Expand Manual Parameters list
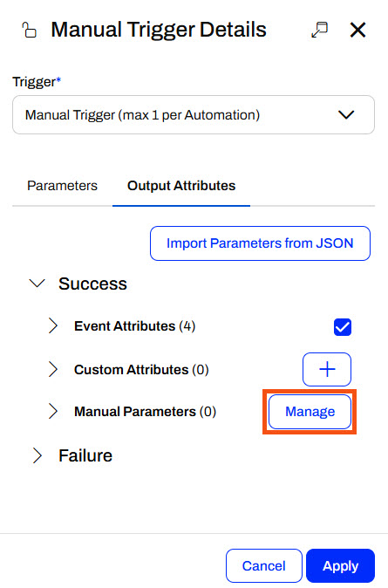Image resolution: width=388 pixels, height=588 pixels. (x=53, y=412)
